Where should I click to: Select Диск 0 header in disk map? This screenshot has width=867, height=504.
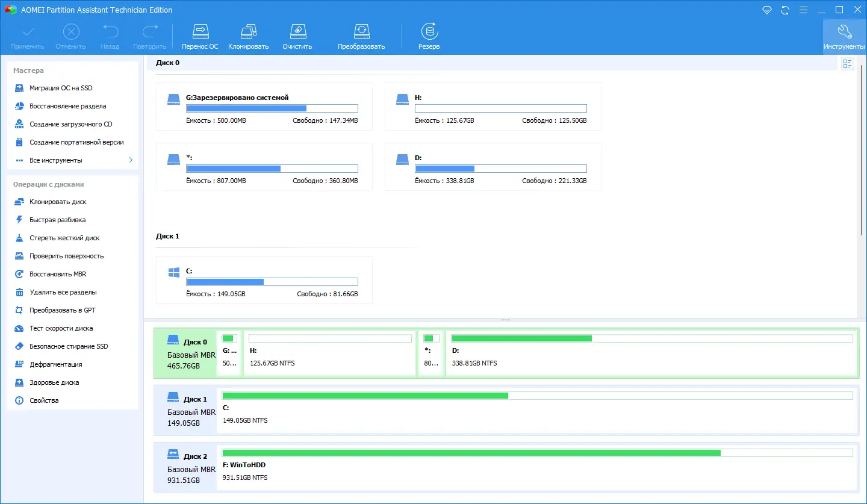coord(185,353)
